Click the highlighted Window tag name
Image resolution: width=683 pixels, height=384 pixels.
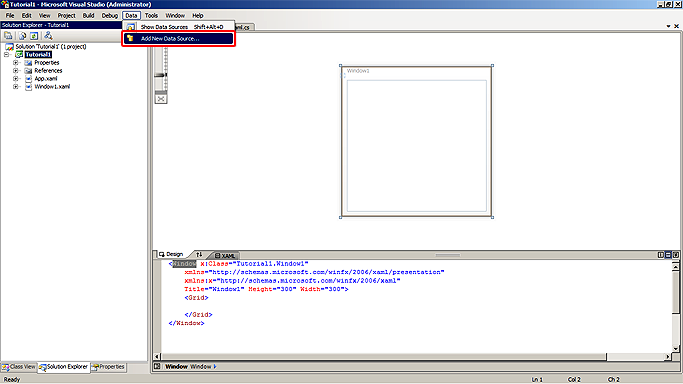tap(185, 264)
